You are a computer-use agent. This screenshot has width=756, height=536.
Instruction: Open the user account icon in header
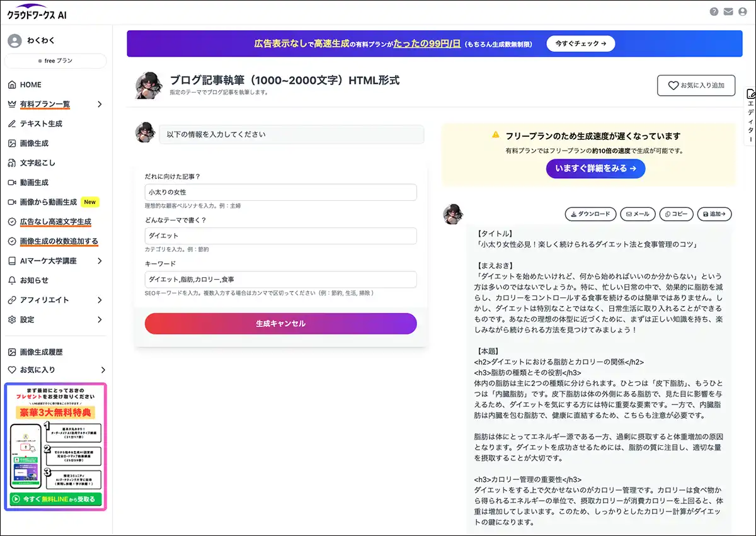point(744,11)
